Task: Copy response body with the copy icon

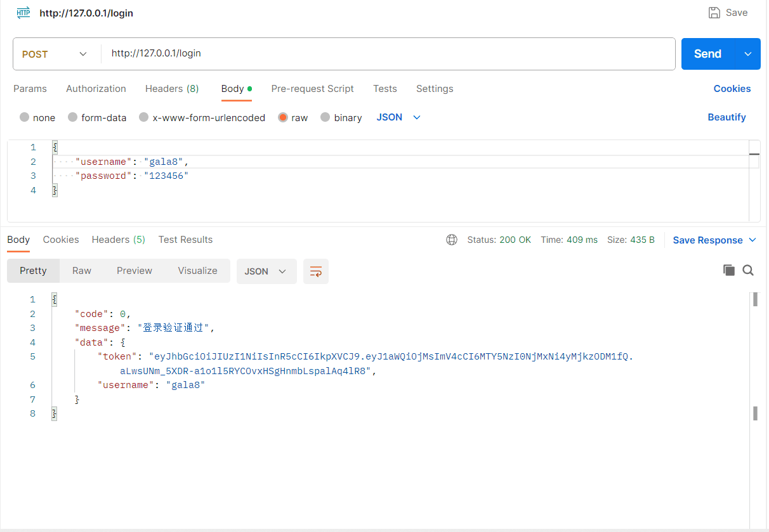Action: click(729, 271)
